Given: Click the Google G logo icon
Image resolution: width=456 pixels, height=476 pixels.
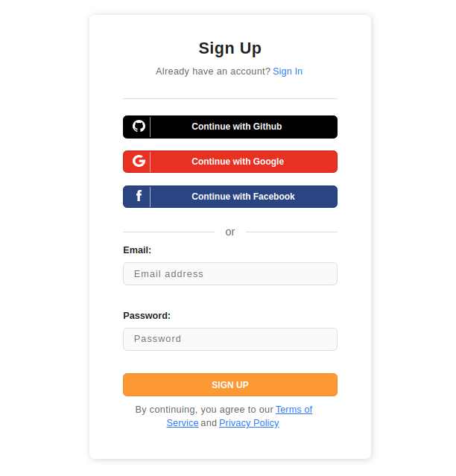Looking at the screenshot, I should 139,162.
